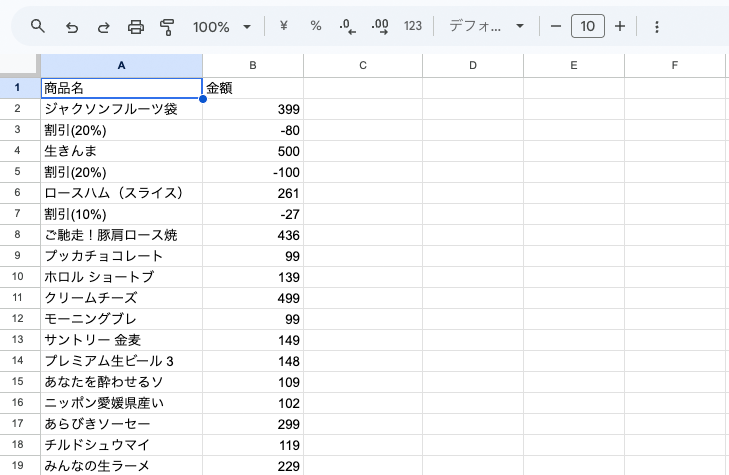Select row 19 header
Screen dimensions: 729x475
tap(18, 465)
